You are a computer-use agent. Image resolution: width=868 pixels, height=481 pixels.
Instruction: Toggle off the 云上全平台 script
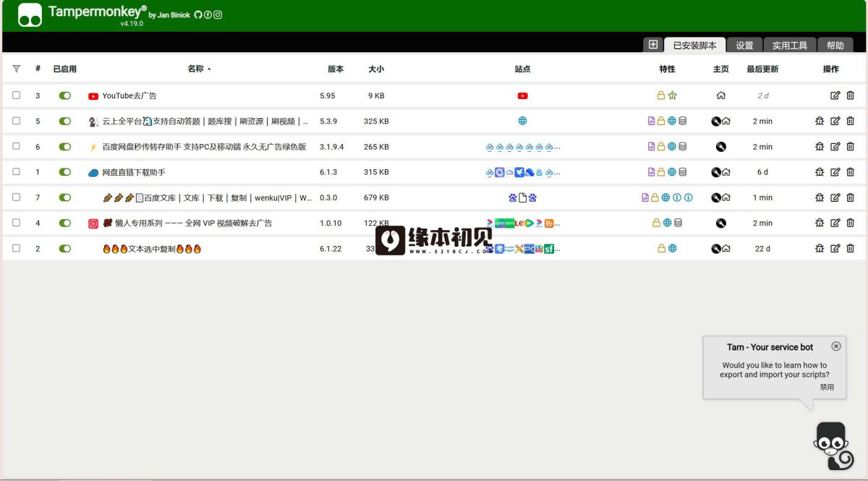pos(65,122)
